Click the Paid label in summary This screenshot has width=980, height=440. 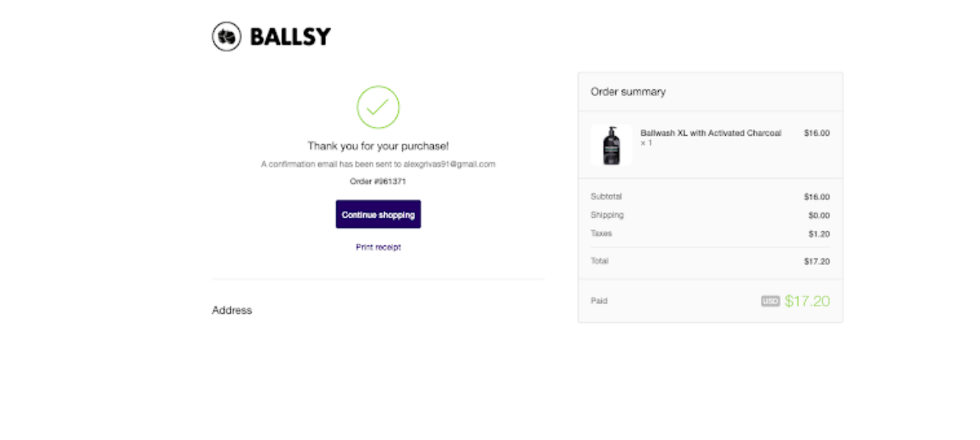(x=599, y=301)
